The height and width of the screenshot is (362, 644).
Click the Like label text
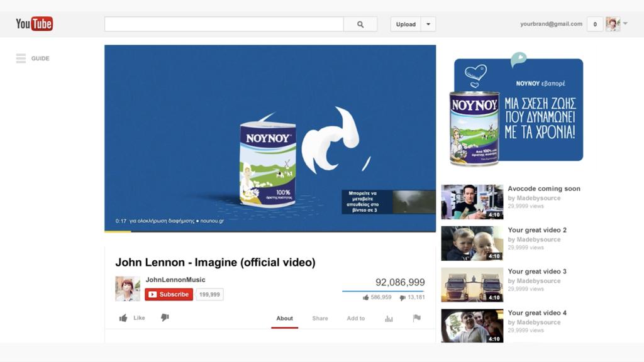[139, 317]
